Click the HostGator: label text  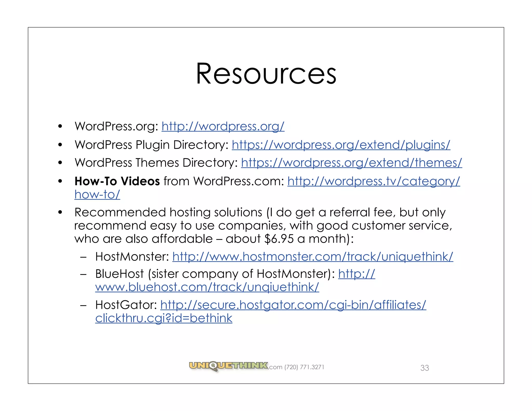(126, 305)
